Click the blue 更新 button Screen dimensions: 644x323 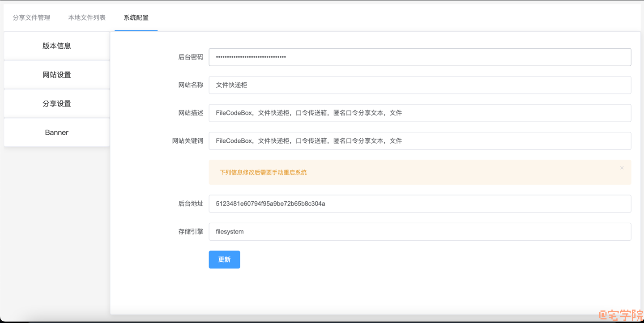click(224, 259)
